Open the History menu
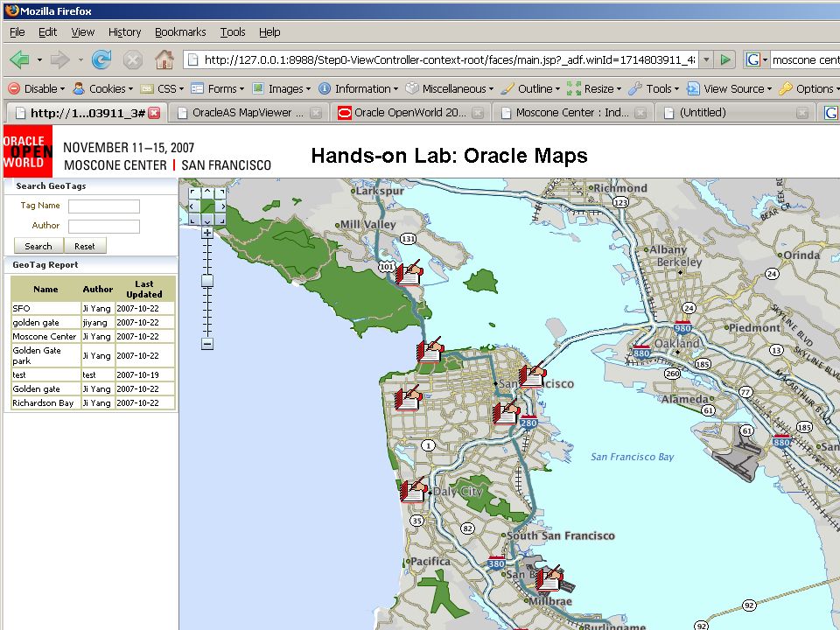This screenshot has height=630, width=840. click(124, 32)
